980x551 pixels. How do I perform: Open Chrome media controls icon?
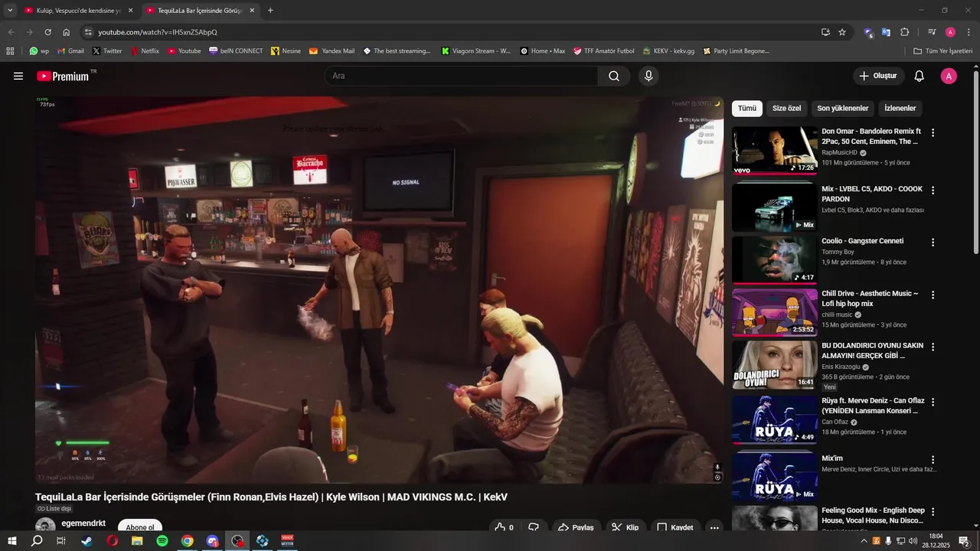932,32
